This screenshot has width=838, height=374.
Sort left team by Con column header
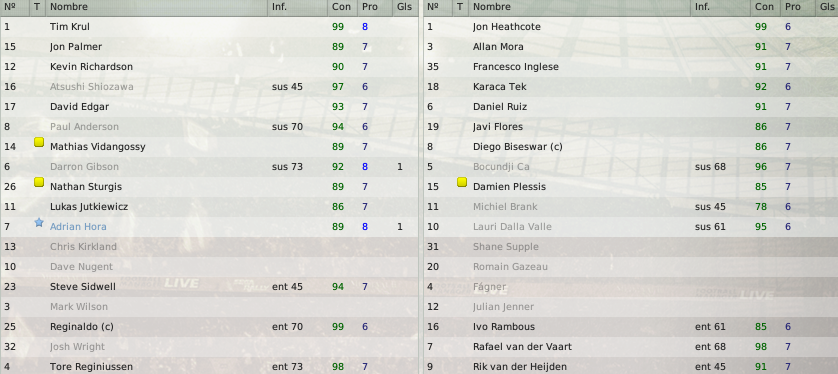pos(342,7)
